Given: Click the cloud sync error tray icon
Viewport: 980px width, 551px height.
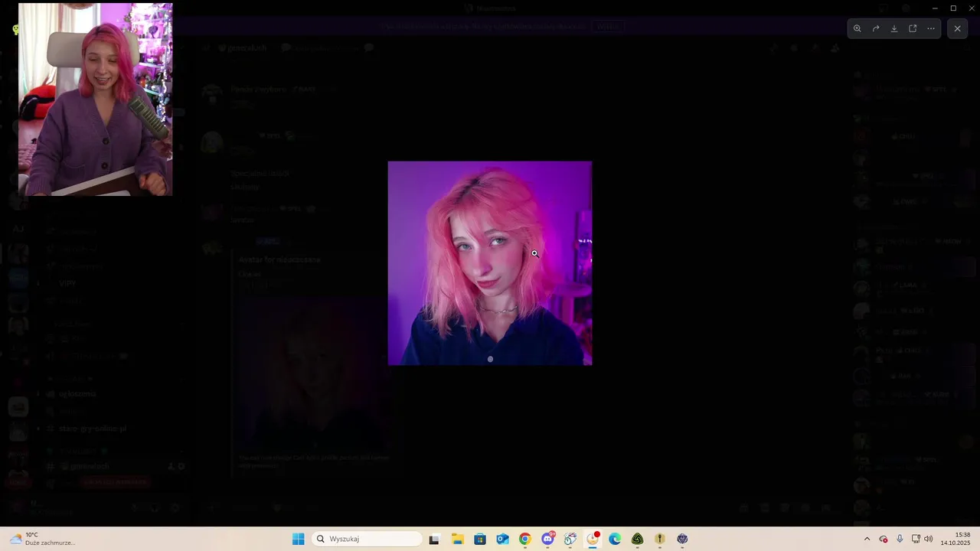Looking at the screenshot, I should click(883, 539).
